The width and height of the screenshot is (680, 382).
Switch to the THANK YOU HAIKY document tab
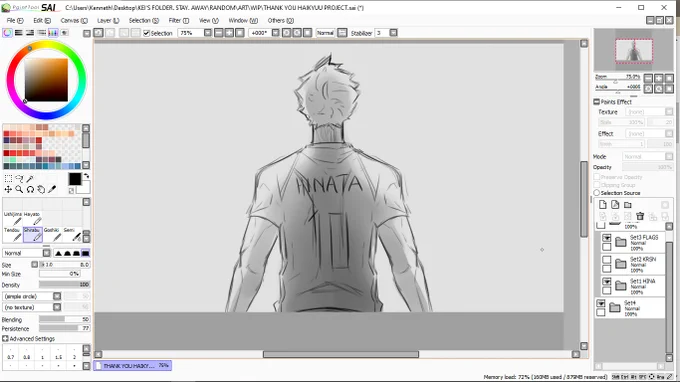[132, 366]
